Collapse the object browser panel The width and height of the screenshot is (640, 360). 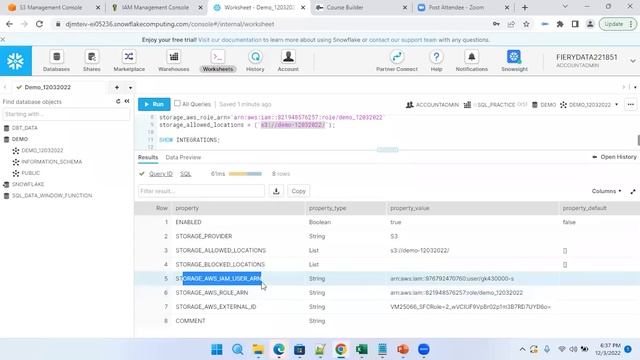pos(127,101)
